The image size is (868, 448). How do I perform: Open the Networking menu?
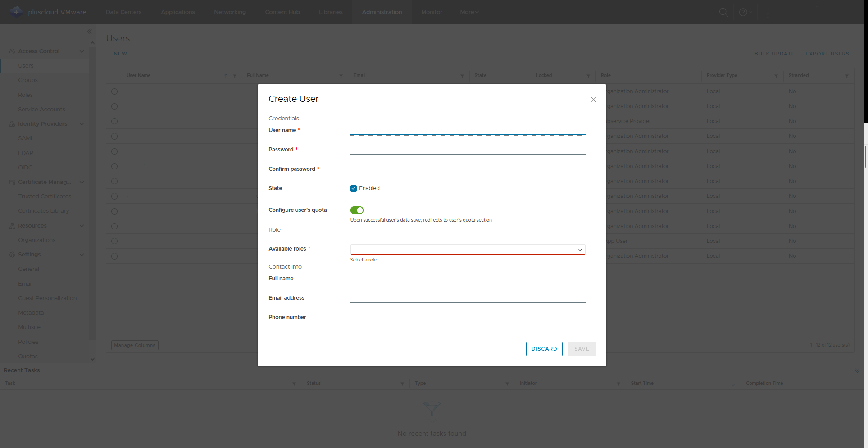pyautogui.click(x=230, y=12)
